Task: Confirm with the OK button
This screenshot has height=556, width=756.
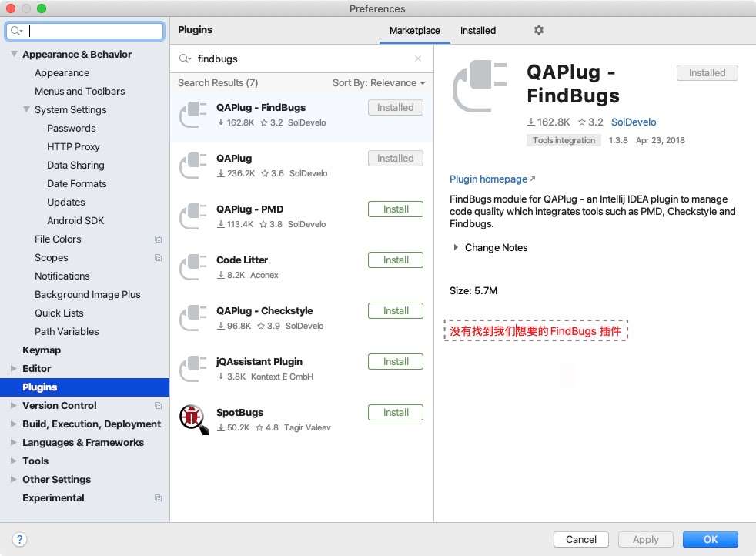Action: (x=711, y=539)
